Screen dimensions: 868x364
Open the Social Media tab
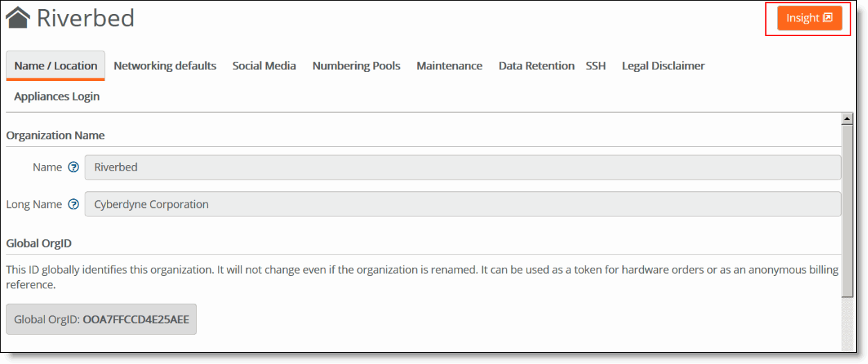[x=264, y=66]
